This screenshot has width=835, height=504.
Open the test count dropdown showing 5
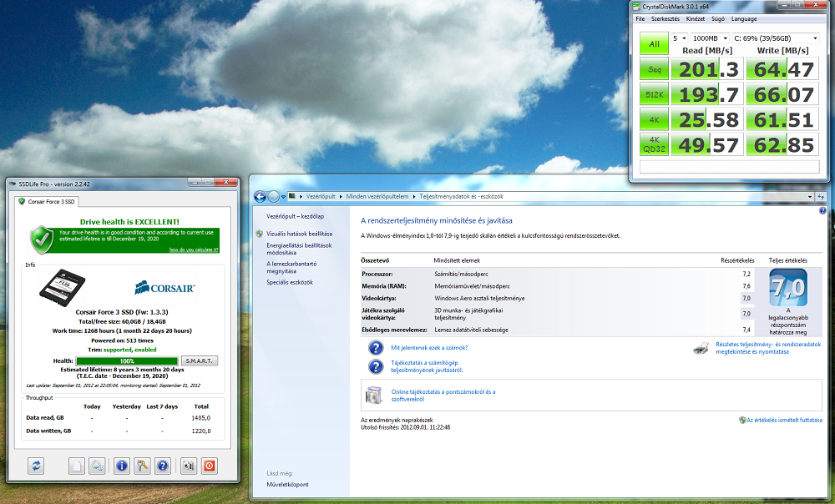tap(679, 38)
